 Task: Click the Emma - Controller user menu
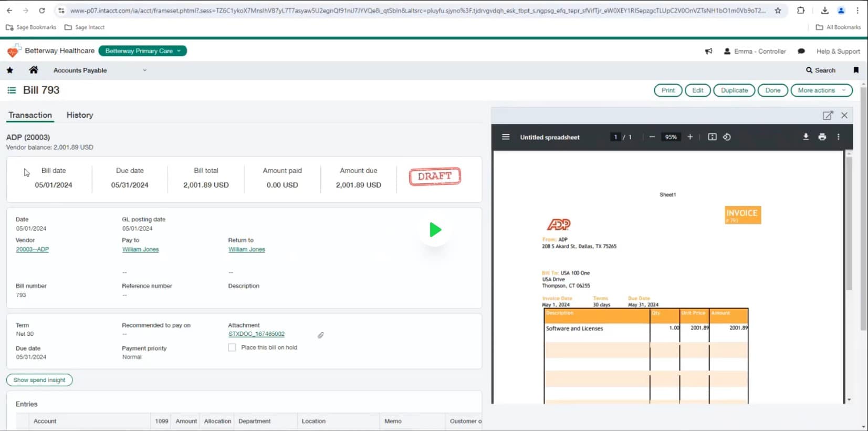click(x=755, y=52)
